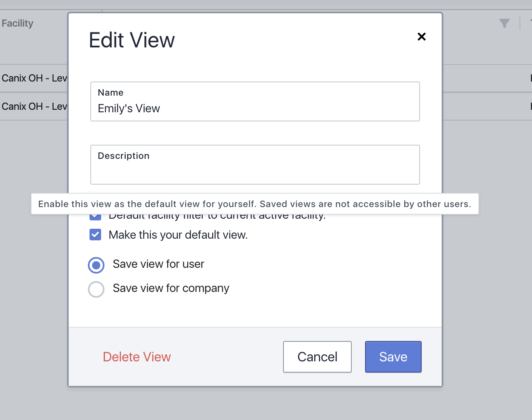
Task: Click the filter funnel icon in table header
Action: pos(504,23)
